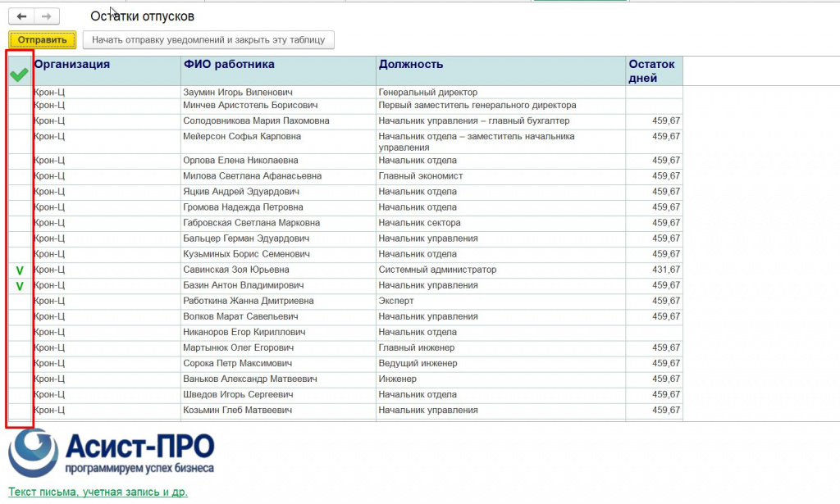Select the name Солодовникова Мария Пахомовна
840x504 pixels.
click(x=256, y=121)
